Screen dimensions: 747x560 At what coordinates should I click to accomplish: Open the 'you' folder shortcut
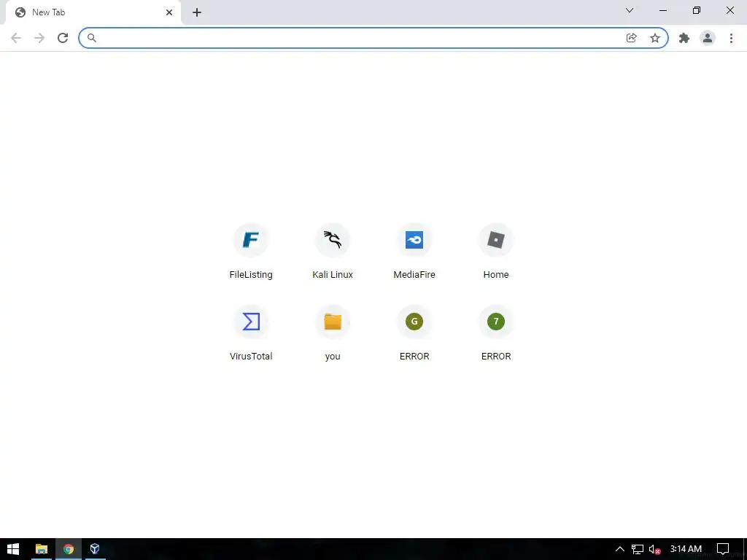tap(333, 333)
